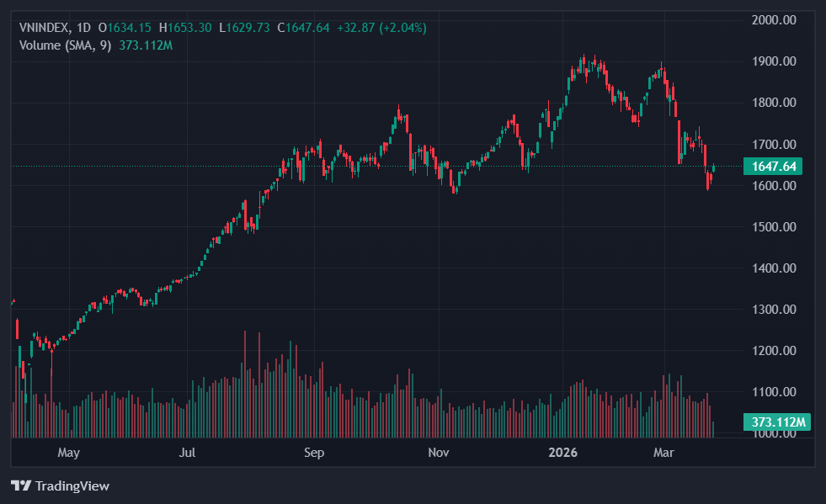Click the 1000.00 level on the price scale
The height and width of the screenshot is (504, 826).
pyautogui.click(x=773, y=433)
